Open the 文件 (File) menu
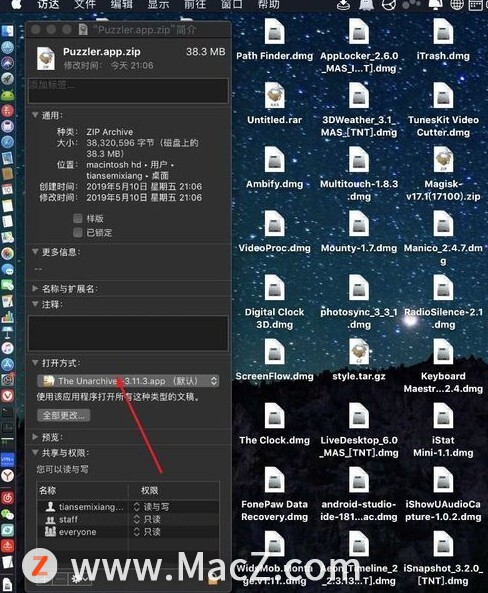This screenshot has height=593, width=488. [x=85, y=5]
